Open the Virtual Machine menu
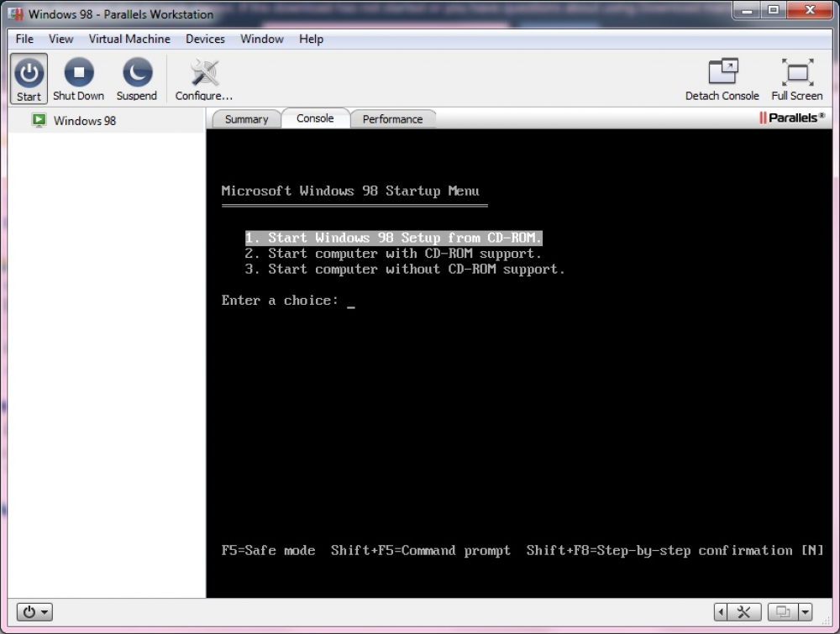Image resolution: width=840 pixels, height=634 pixels. coord(129,39)
